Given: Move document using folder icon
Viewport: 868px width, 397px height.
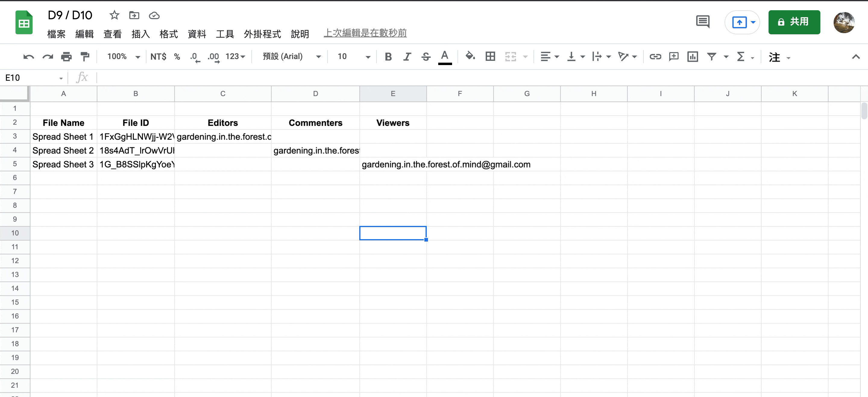Looking at the screenshot, I should (134, 15).
